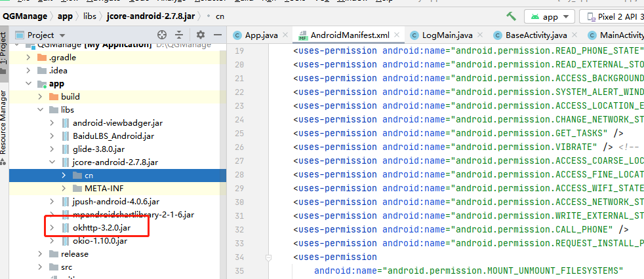
Task: Expand the .gradle folder
Action: tap(28, 58)
